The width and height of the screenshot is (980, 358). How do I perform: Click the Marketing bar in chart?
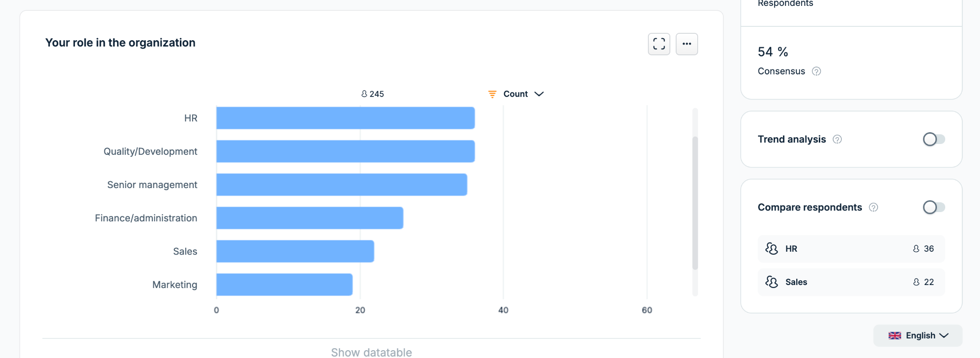284,285
